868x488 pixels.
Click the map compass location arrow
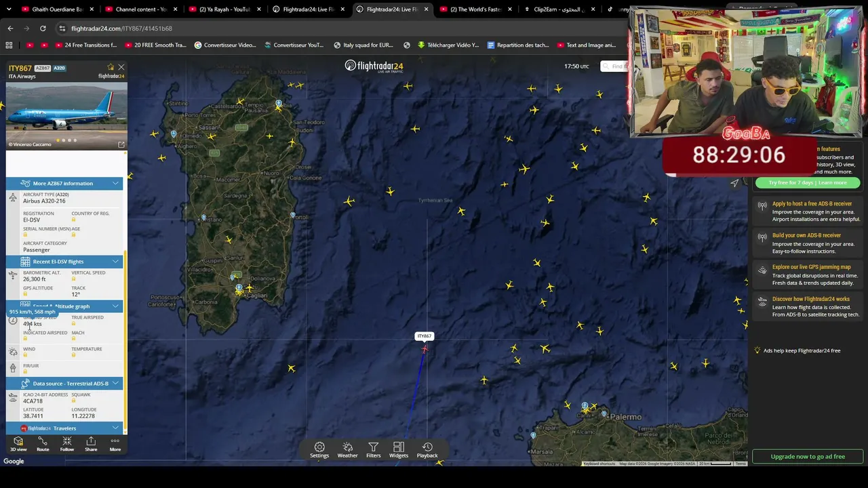tap(734, 182)
